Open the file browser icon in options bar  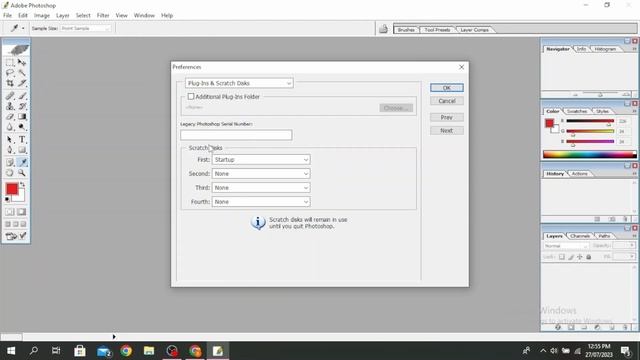383,29
